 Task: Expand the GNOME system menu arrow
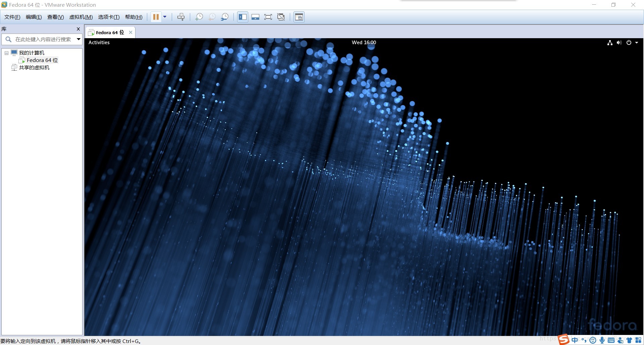point(637,43)
